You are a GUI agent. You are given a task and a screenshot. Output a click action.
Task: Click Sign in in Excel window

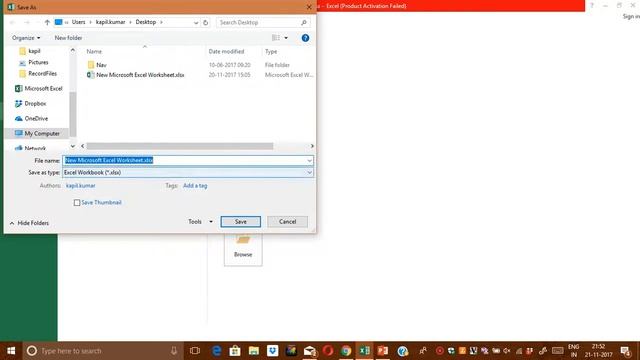[631, 16]
